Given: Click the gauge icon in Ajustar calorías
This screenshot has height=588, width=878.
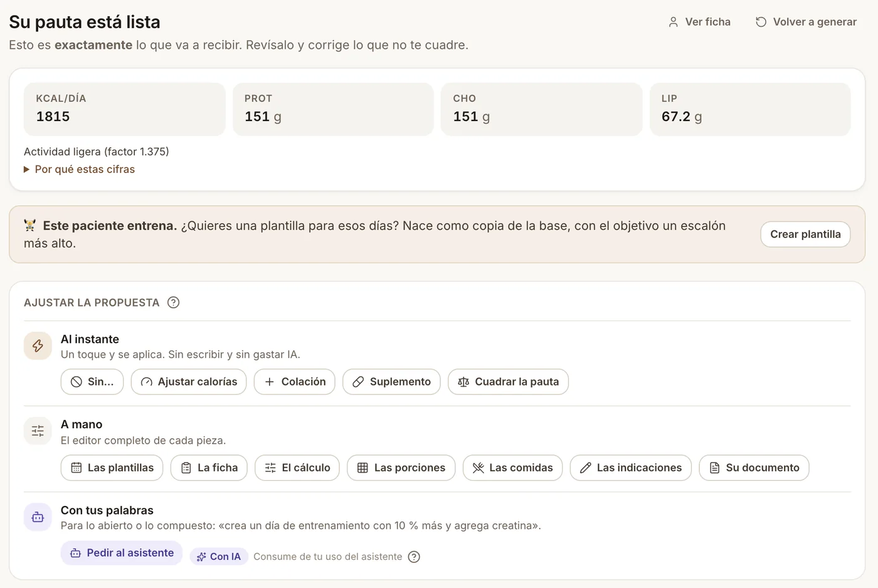Looking at the screenshot, I should pos(147,382).
